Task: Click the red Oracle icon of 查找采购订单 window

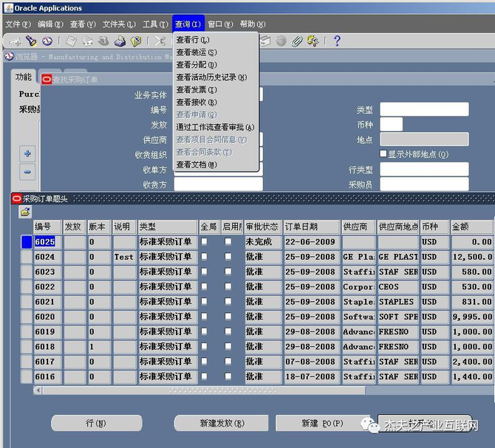Action: (x=47, y=80)
